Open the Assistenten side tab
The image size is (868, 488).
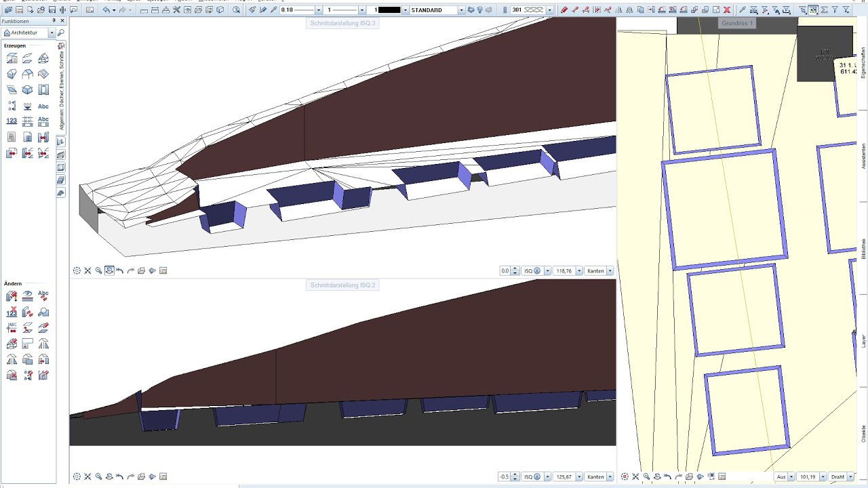coord(863,156)
